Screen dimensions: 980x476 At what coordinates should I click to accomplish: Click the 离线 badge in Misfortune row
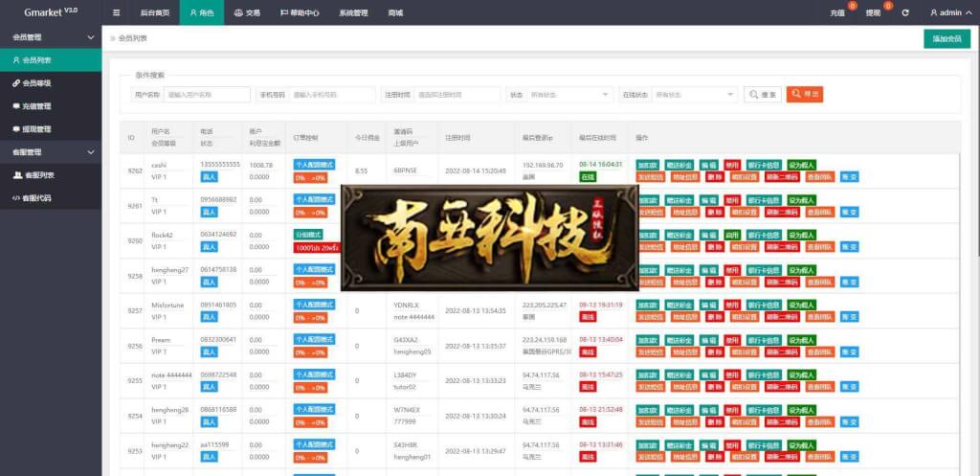point(588,317)
